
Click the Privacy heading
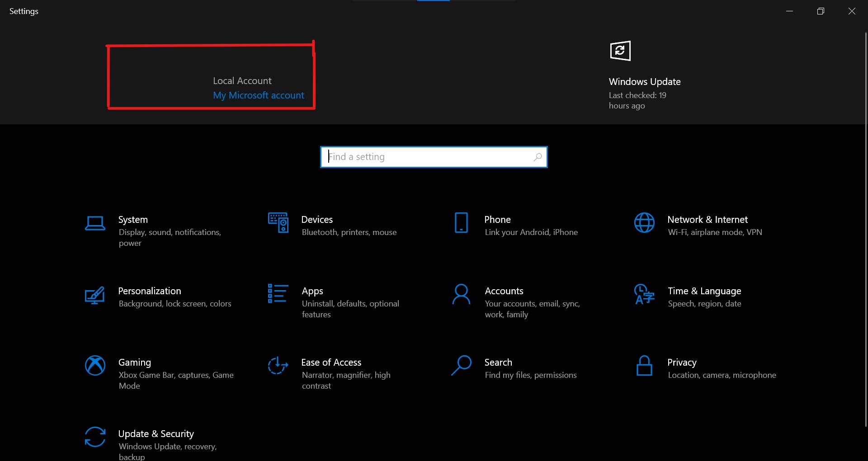click(x=682, y=362)
